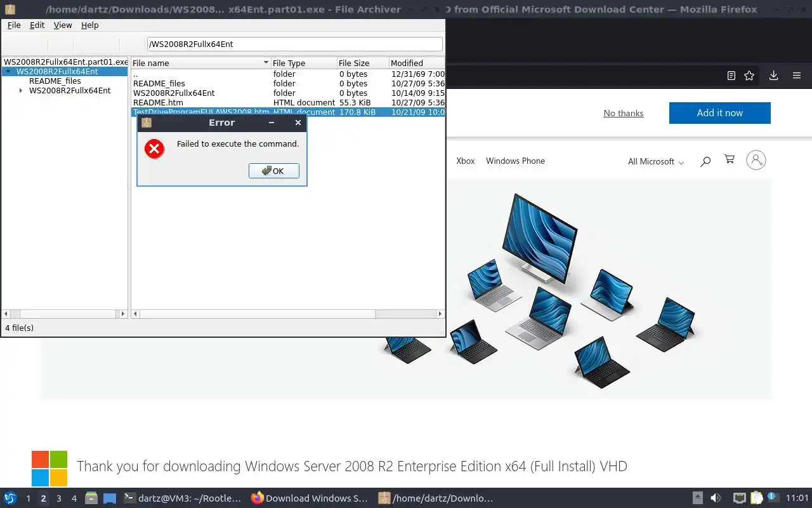This screenshot has width=812, height=508.
Task: Click the network tray icon
Action: (x=739, y=498)
